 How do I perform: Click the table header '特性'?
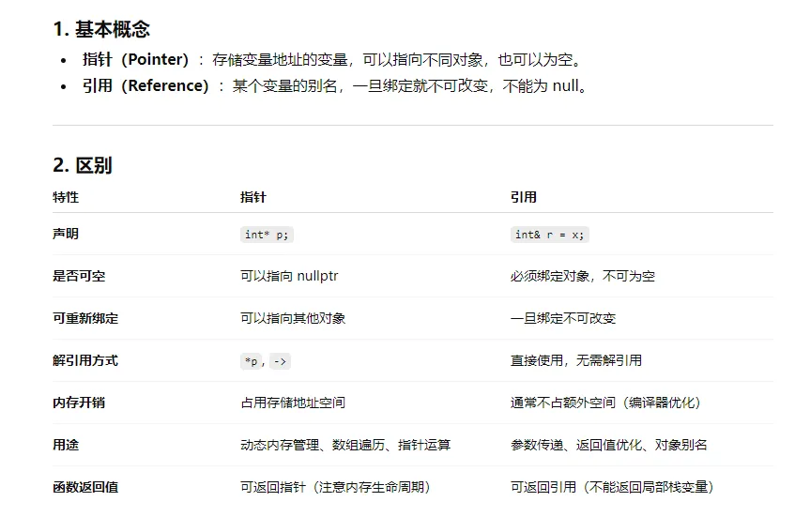click(x=66, y=197)
